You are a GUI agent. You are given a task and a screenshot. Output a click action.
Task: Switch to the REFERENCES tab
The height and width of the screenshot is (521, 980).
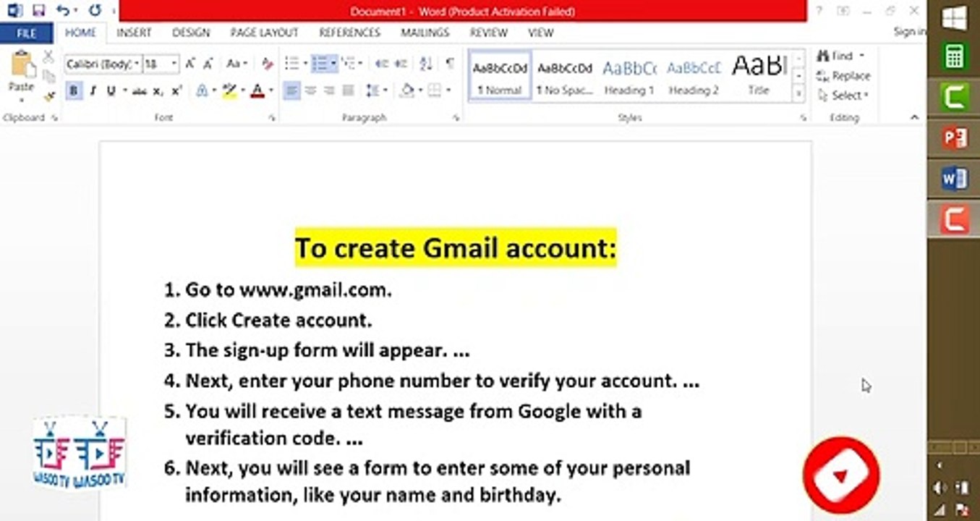pyautogui.click(x=349, y=33)
